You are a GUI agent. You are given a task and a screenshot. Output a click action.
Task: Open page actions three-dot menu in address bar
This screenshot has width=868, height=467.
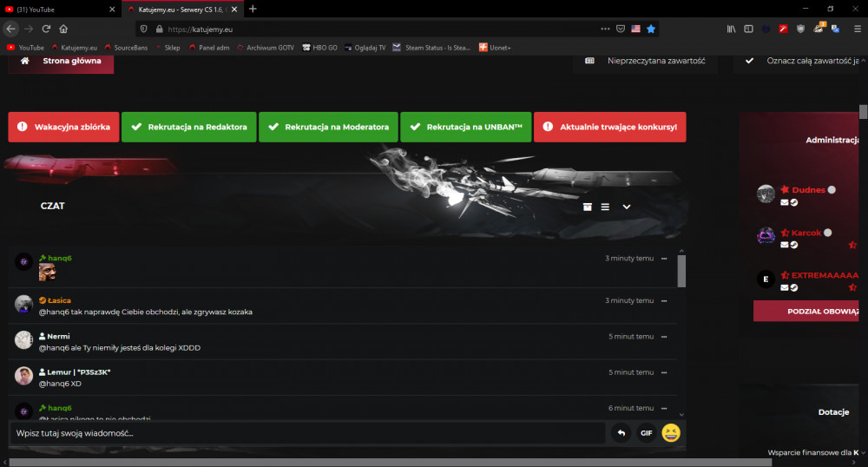(605, 29)
